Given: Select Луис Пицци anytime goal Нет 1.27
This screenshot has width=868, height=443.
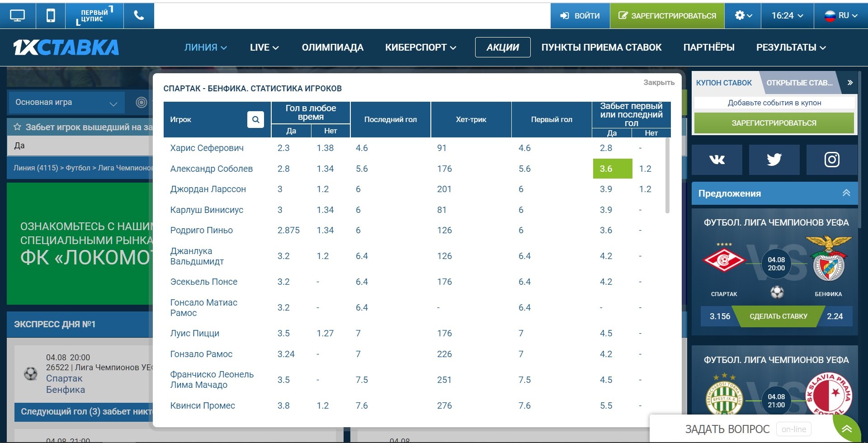Looking at the screenshot, I should click(325, 334).
